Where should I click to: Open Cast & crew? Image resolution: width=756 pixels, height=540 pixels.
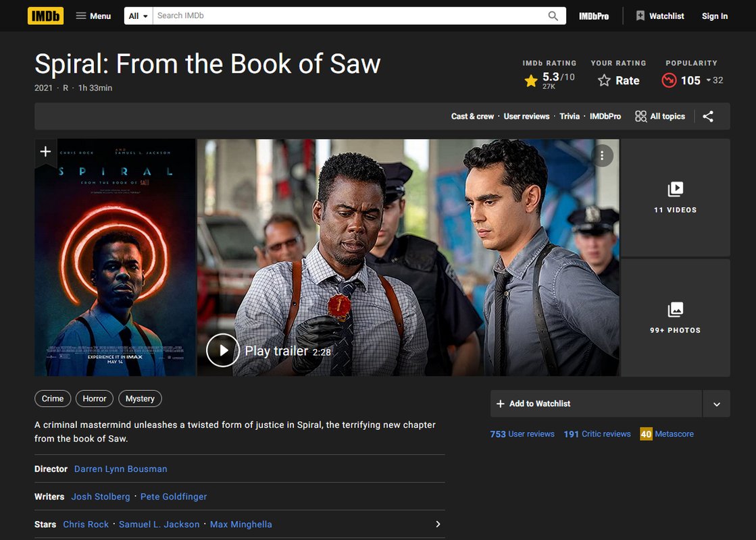coord(472,116)
